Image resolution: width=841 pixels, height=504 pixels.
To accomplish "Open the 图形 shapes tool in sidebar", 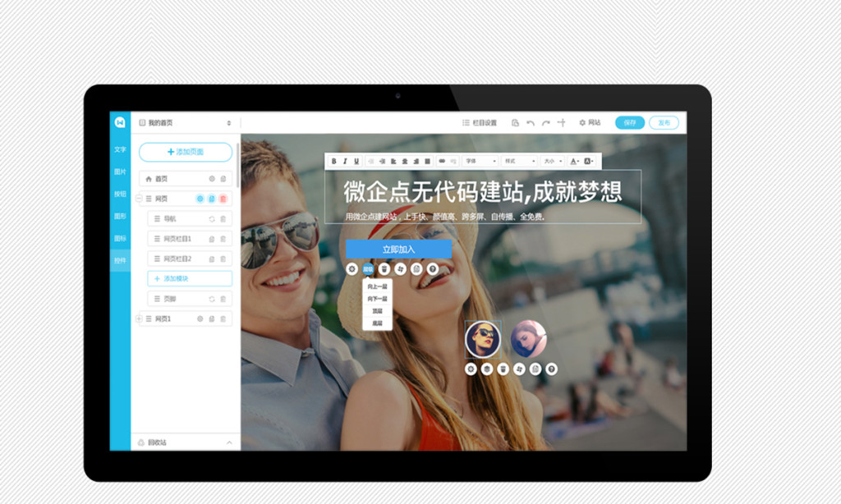I will [120, 216].
